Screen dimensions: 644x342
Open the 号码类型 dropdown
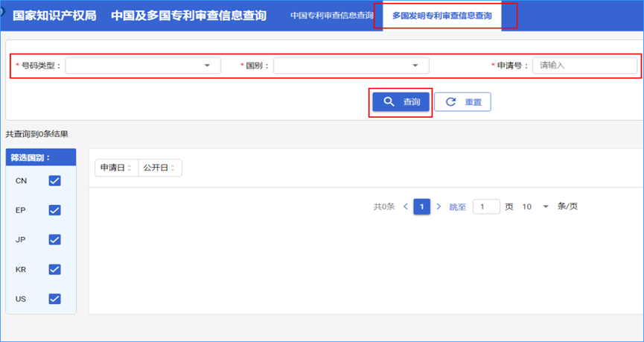[143, 66]
